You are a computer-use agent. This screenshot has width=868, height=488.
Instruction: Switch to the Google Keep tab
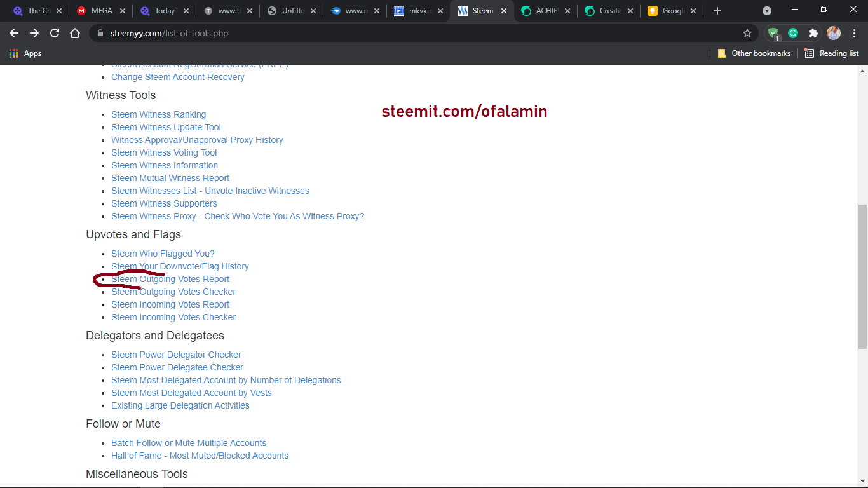(x=672, y=11)
